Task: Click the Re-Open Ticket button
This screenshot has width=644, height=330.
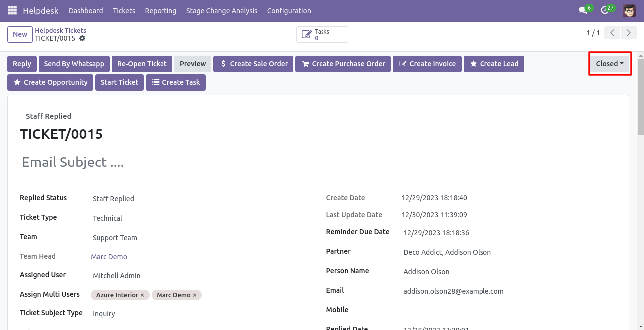Action: pyautogui.click(x=142, y=64)
